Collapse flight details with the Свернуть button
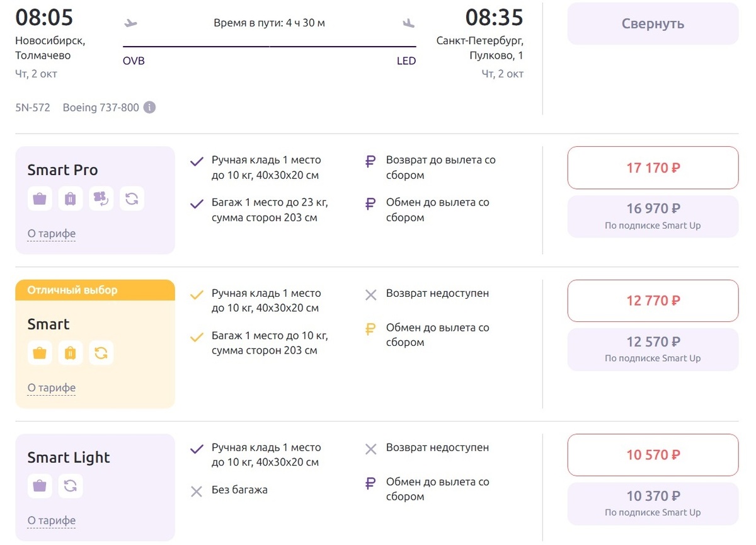Viewport: 756px width, 545px height. (x=653, y=24)
